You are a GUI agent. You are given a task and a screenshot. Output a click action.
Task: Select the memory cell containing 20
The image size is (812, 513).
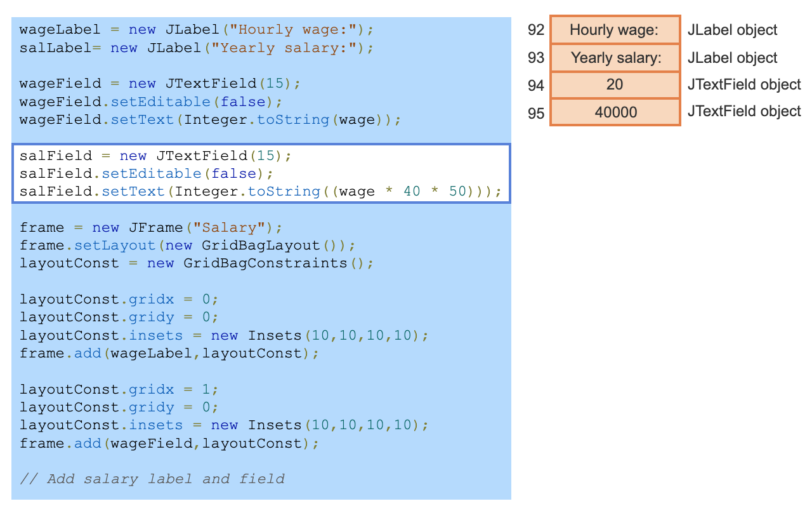click(x=615, y=85)
